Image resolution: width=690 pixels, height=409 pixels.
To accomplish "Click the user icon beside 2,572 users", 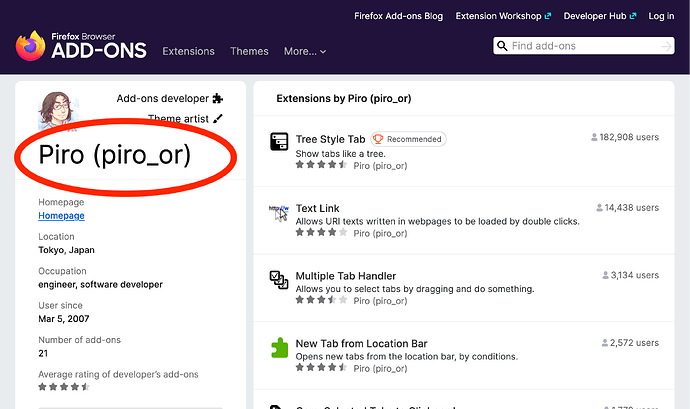I will pos(605,343).
